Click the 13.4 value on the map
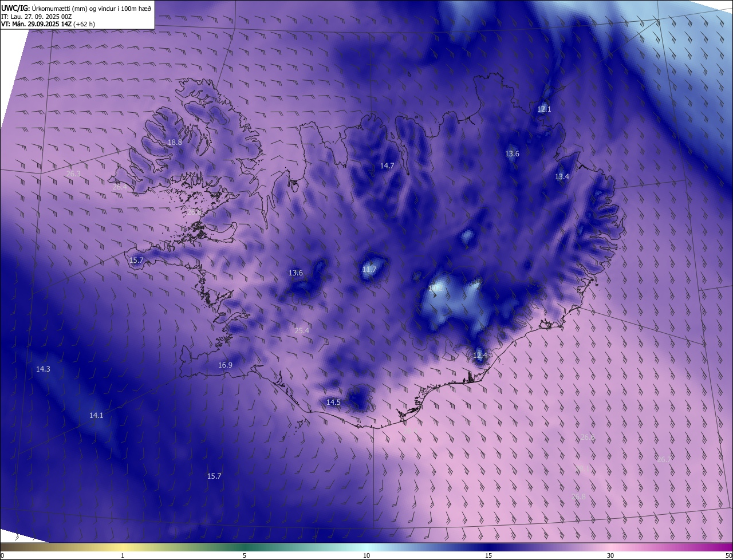The width and height of the screenshot is (733, 560). pos(562,176)
